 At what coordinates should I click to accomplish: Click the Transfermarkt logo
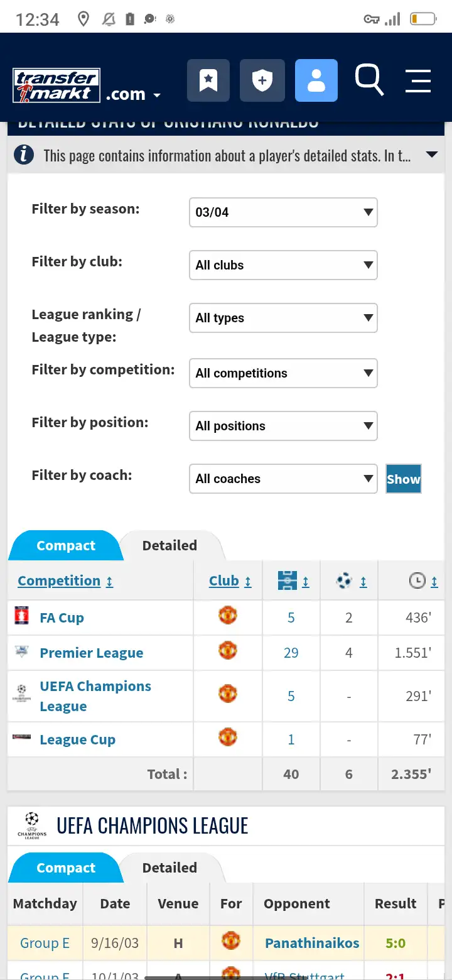click(x=56, y=86)
